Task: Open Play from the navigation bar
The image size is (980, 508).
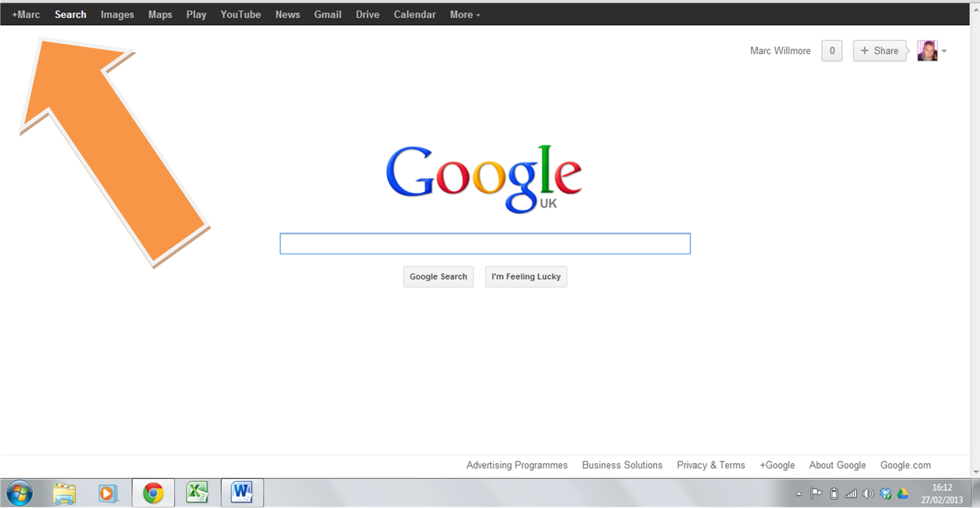Action: coord(196,15)
